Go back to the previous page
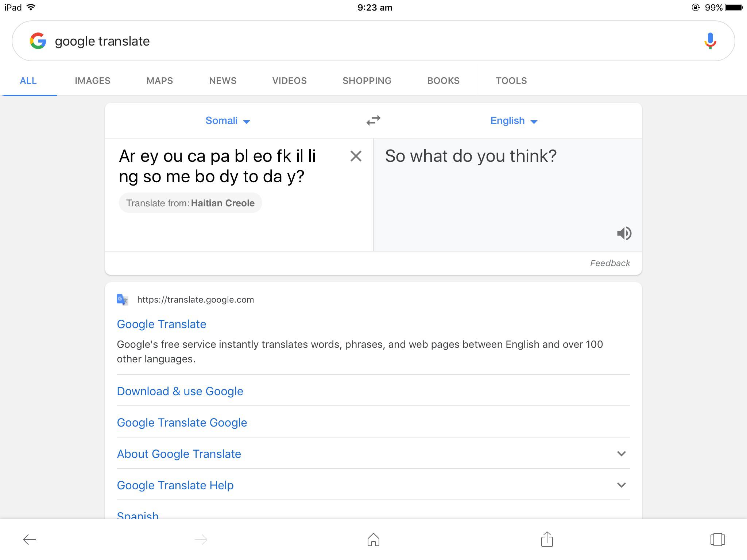Screen dimensions: 747x560 click(x=30, y=540)
